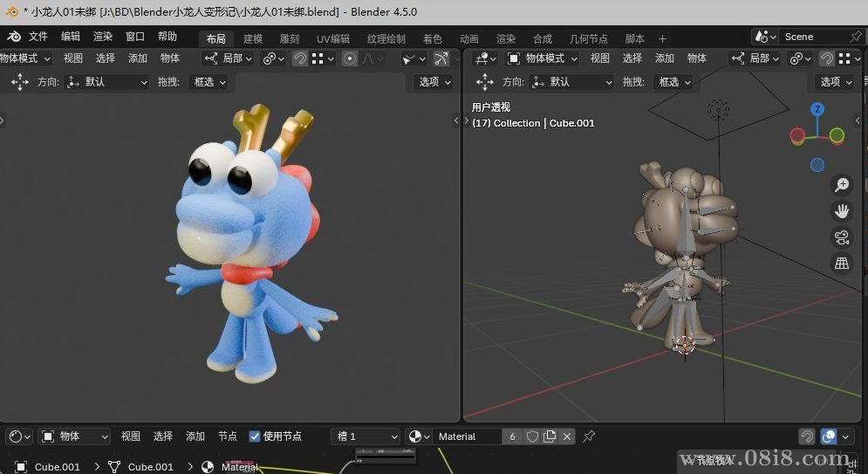Toggle proportional editing in left viewport
This screenshot has width=868, height=474.
point(349,58)
